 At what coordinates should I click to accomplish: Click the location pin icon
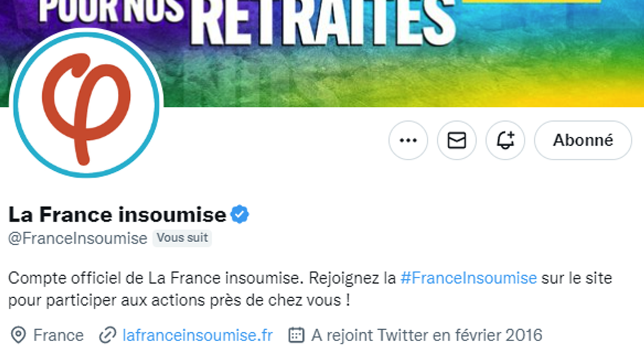pos(18,335)
